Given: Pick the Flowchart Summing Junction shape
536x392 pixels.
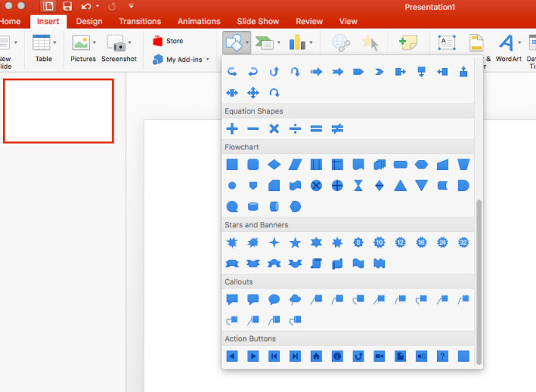Looking at the screenshot, I should (316, 186).
